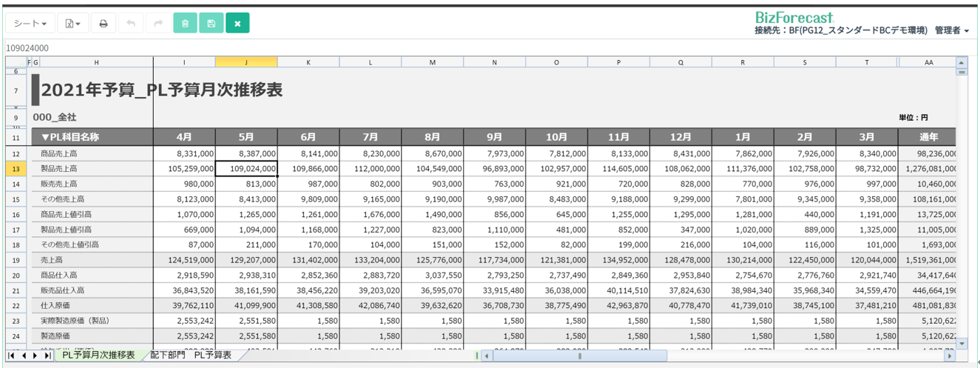Select column J header
The height and width of the screenshot is (368, 980).
pyautogui.click(x=246, y=63)
